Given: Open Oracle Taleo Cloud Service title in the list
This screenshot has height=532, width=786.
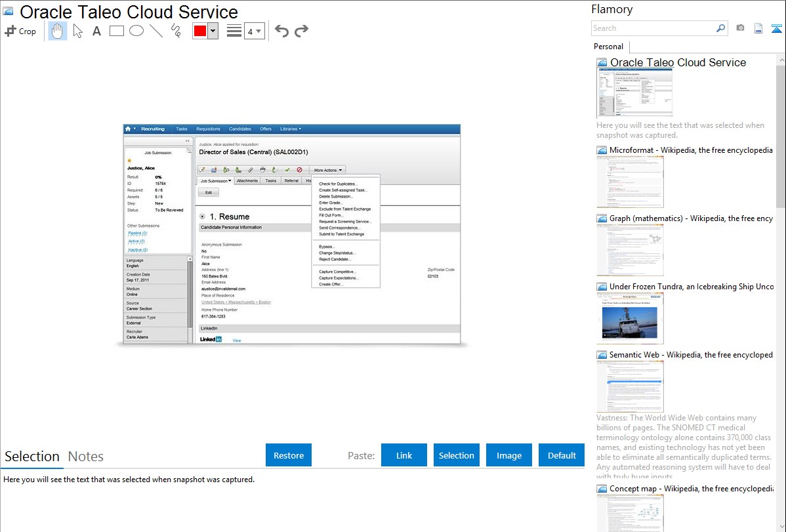Looking at the screenshot, I should pos(678,63).
